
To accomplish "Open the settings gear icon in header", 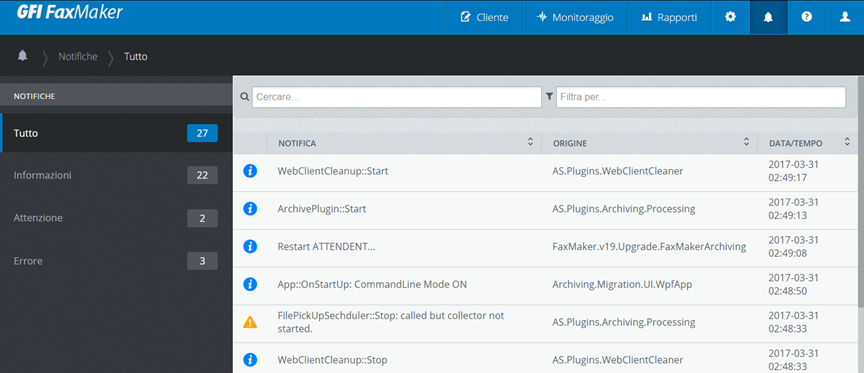I will click(730, 17).
